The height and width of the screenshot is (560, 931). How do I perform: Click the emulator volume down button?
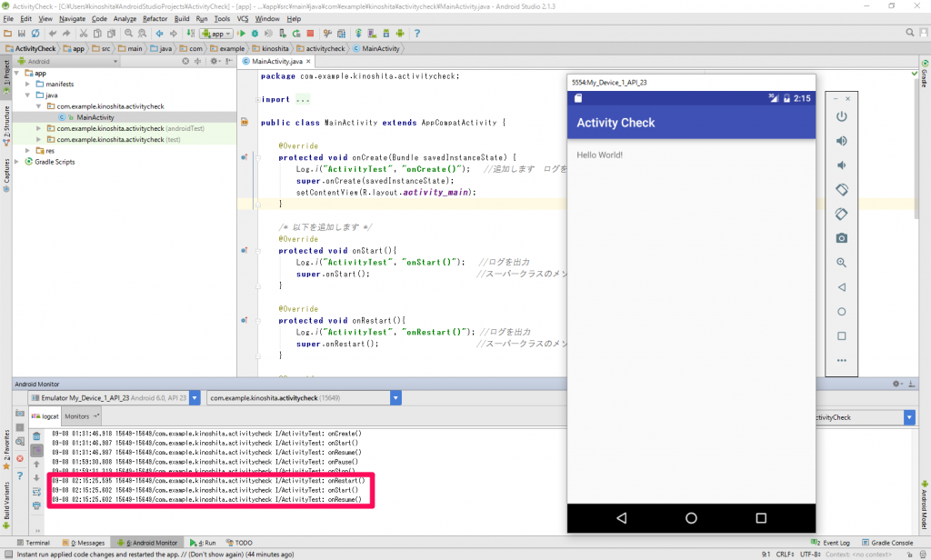841,165
